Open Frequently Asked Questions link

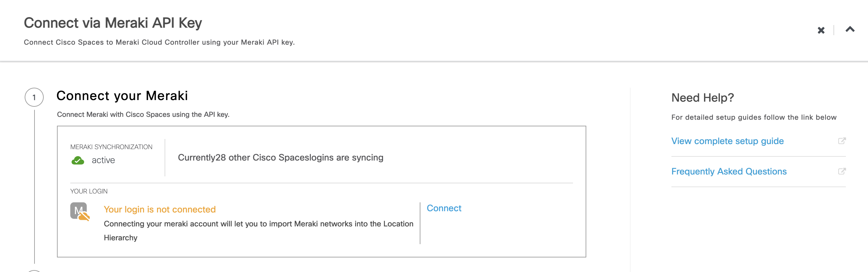(728, 171)
